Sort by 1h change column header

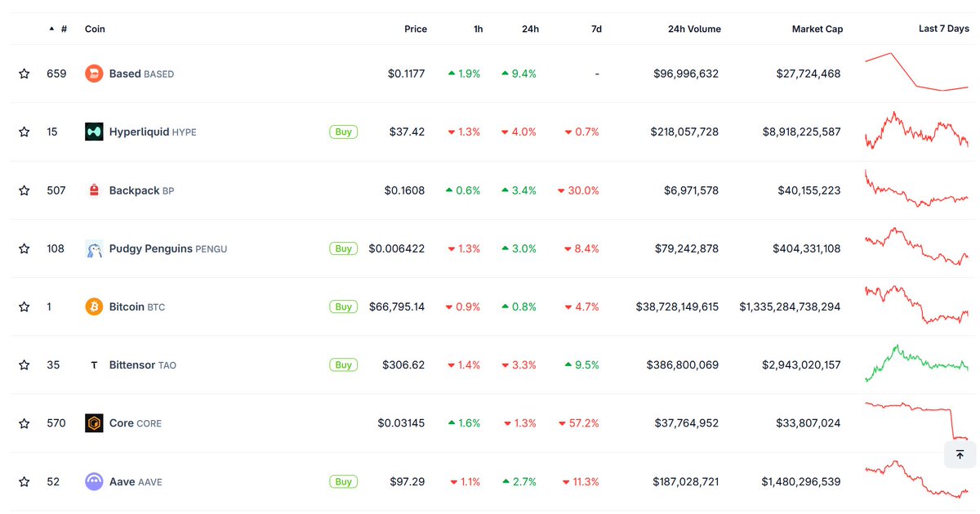pyautogui.click(x=478, y=29)
